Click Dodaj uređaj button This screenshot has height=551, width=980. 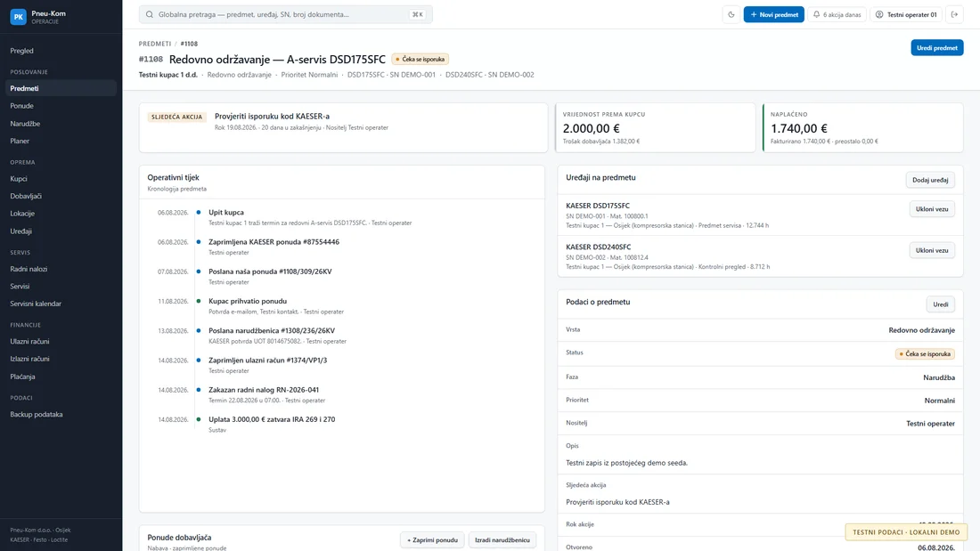[x=930, y=180]
